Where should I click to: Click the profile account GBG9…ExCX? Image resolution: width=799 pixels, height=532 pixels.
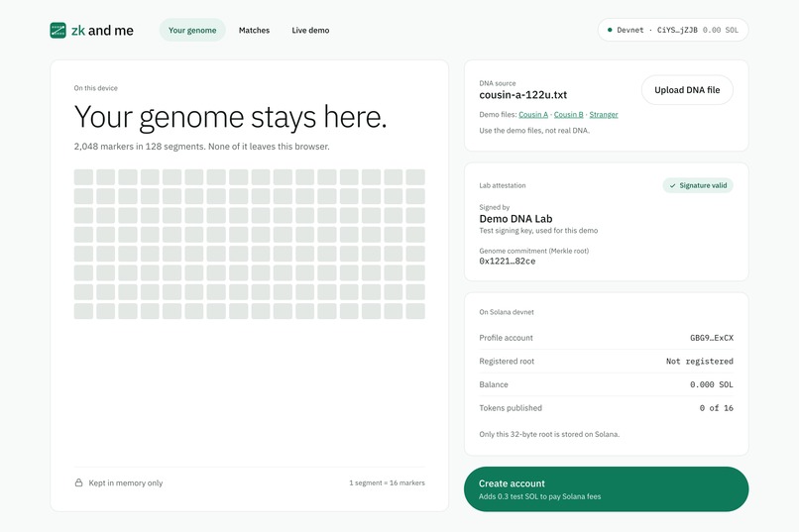click(712, 338)
